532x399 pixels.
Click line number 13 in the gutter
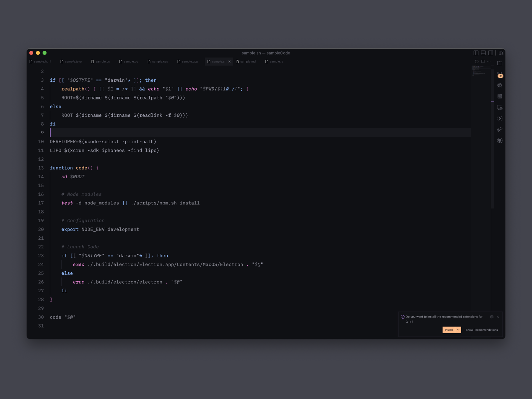click(41, 168)
